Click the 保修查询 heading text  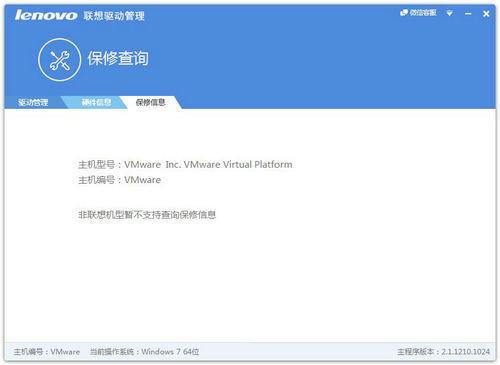tap(118, 58)
